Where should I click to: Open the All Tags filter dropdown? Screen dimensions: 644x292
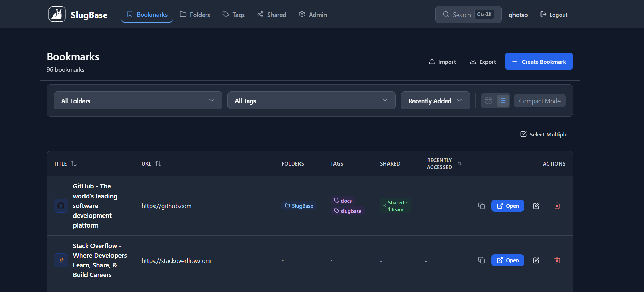click(x=311, y=101)
